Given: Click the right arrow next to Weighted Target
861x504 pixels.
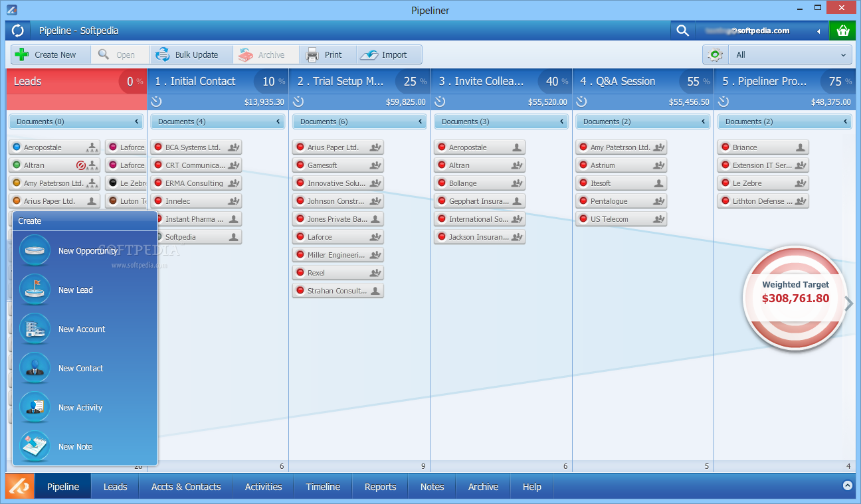Looking at the screenshot, I should pyautogui.click(x=848, y=304).
